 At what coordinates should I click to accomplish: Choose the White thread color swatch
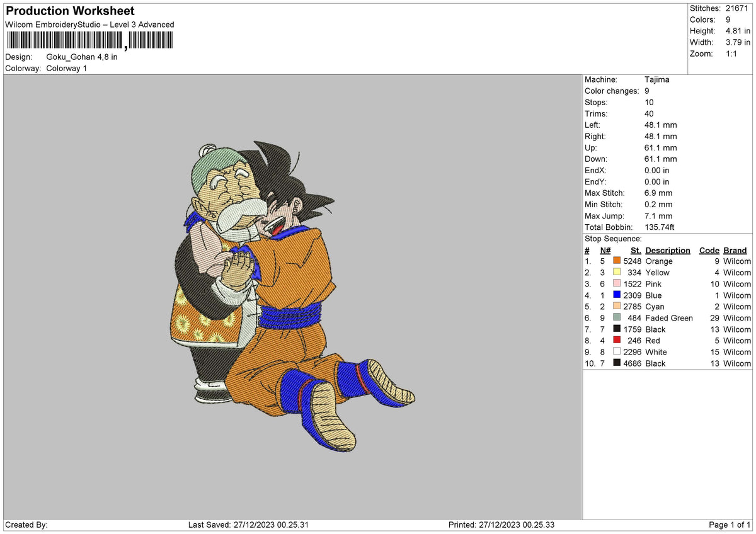[x=617, y=351]
